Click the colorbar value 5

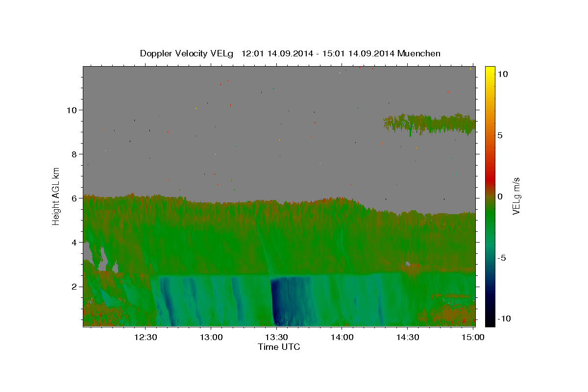pos(500,135)
